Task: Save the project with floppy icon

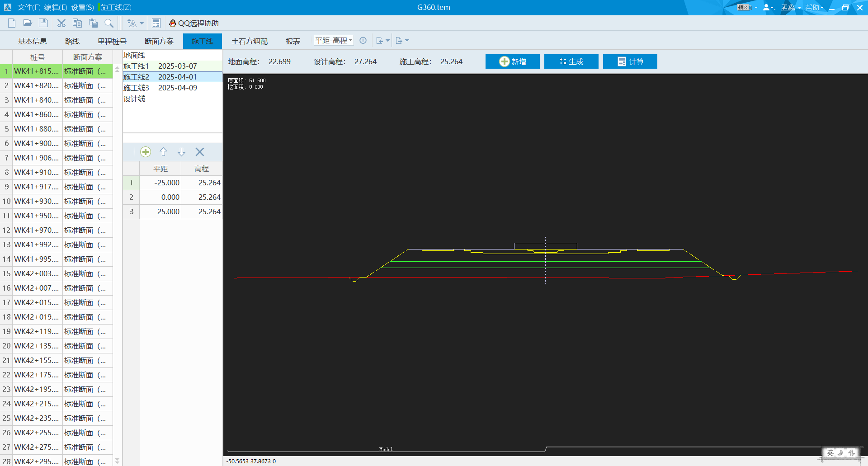Action: point(43,23)
